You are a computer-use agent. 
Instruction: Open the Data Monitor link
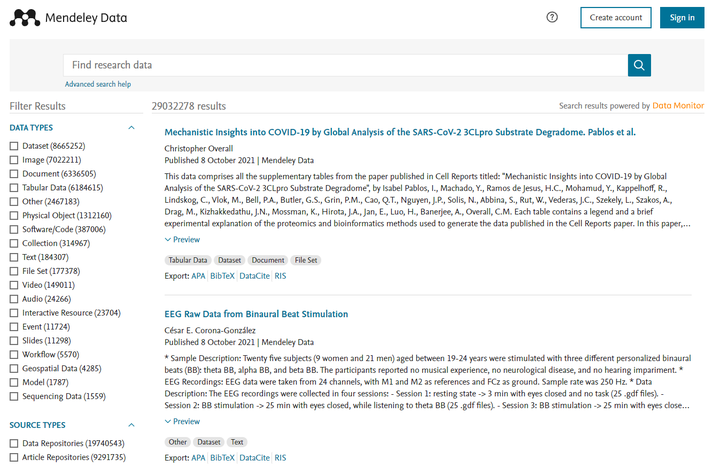[678, 106]
